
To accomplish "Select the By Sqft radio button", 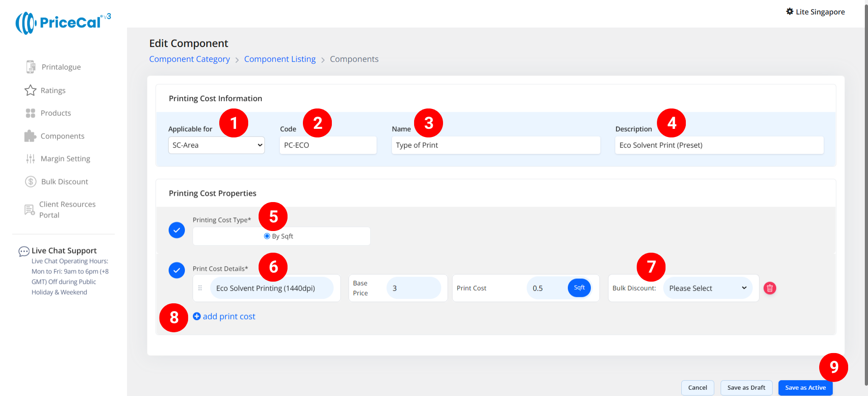I will coord(267,236).
